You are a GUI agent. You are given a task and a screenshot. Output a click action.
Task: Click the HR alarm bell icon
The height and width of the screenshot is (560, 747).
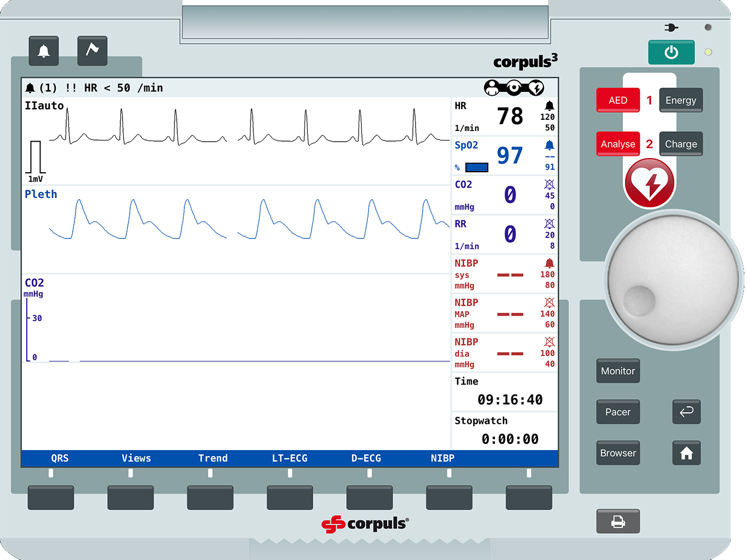[550, 106]
